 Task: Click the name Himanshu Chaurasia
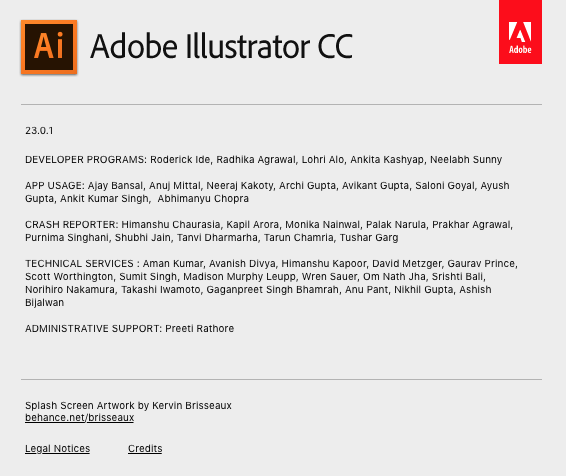[171, 224]
